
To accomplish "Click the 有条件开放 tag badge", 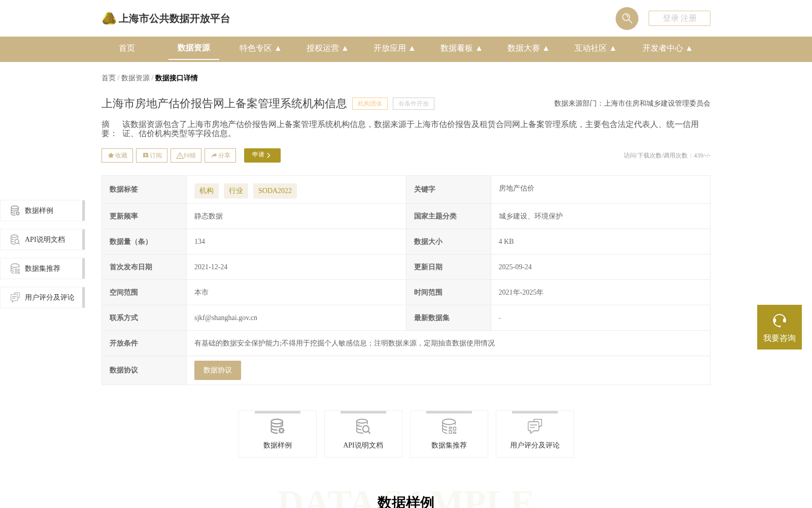I will click(x=414, y=104).
